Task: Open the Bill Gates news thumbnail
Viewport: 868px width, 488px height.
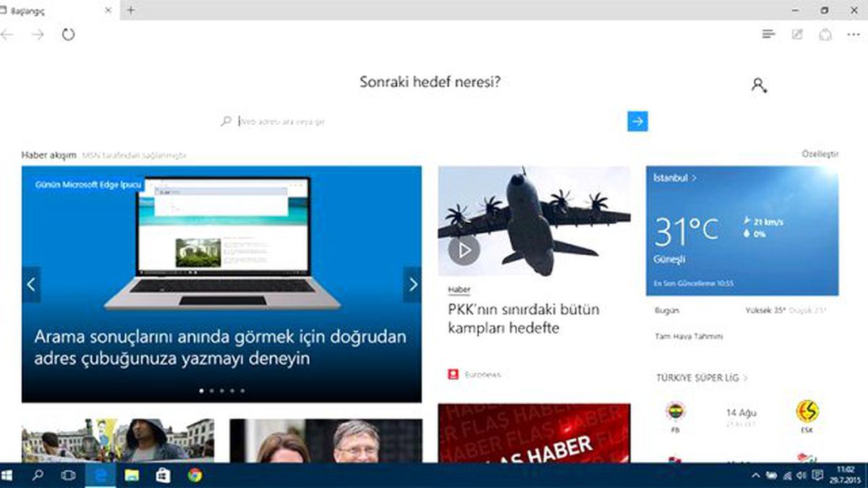Action: pos(325,440)
